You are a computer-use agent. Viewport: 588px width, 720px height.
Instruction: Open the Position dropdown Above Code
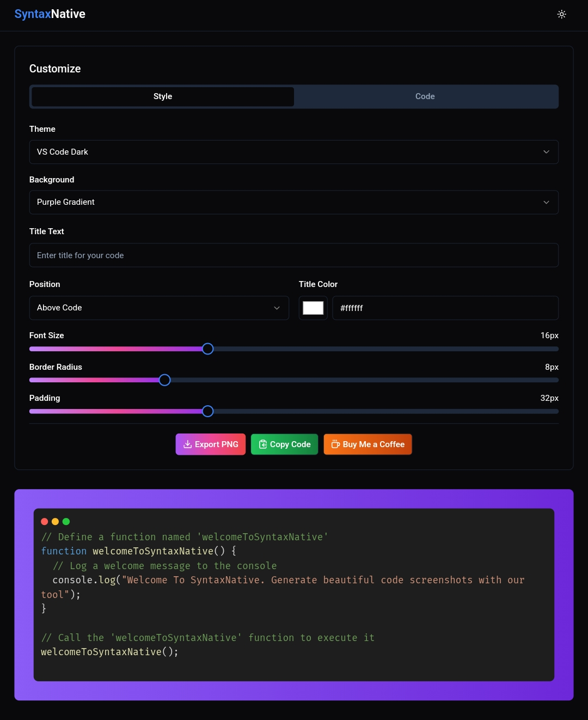point(159,308)
